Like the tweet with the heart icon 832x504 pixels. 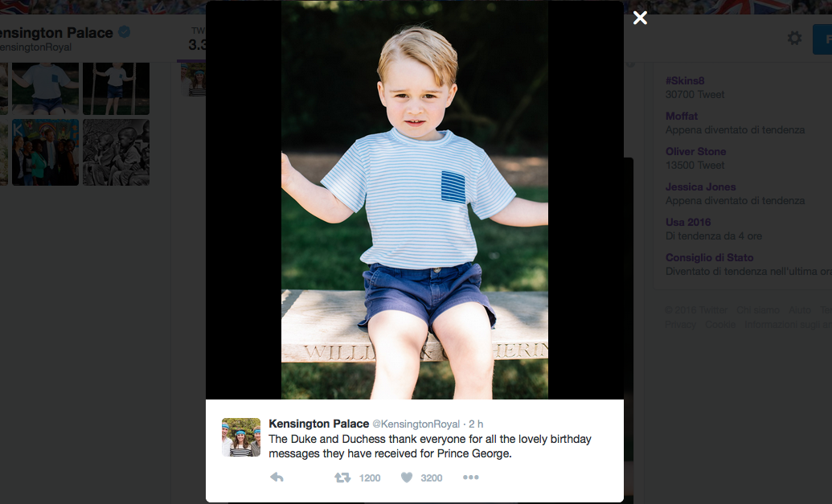pos(407,477)
